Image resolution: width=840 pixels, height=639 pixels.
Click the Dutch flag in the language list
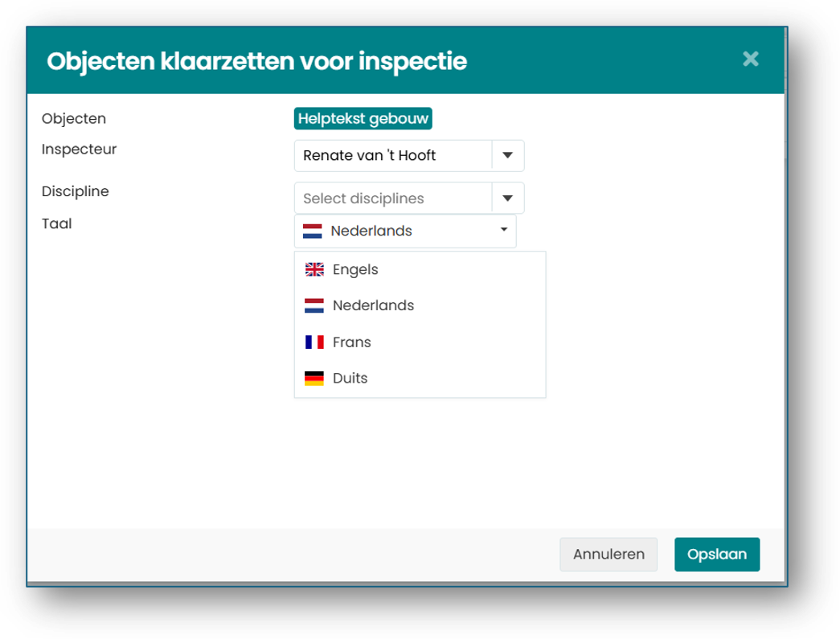[x=314, y=305]
